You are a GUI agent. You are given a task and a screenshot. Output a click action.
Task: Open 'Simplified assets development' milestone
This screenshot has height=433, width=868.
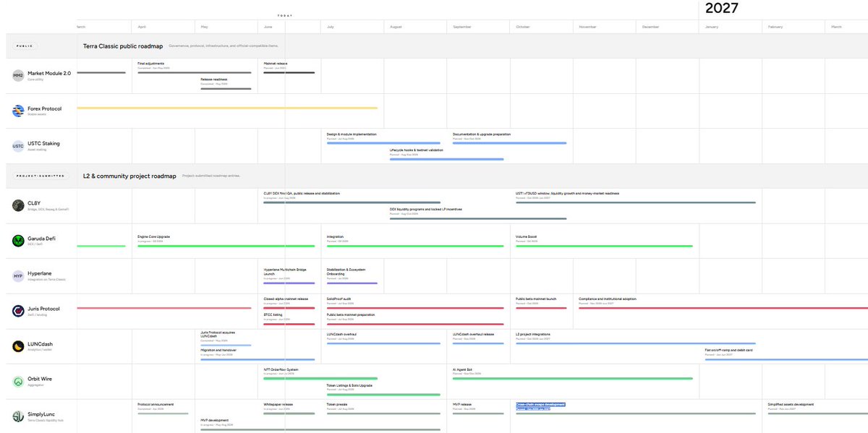(x=791, y=404)
